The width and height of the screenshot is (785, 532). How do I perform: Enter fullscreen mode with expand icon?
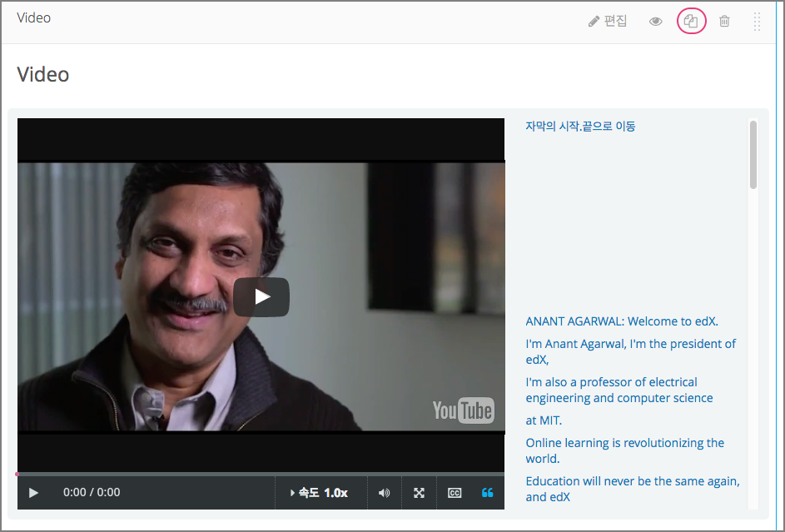point(419,493)
